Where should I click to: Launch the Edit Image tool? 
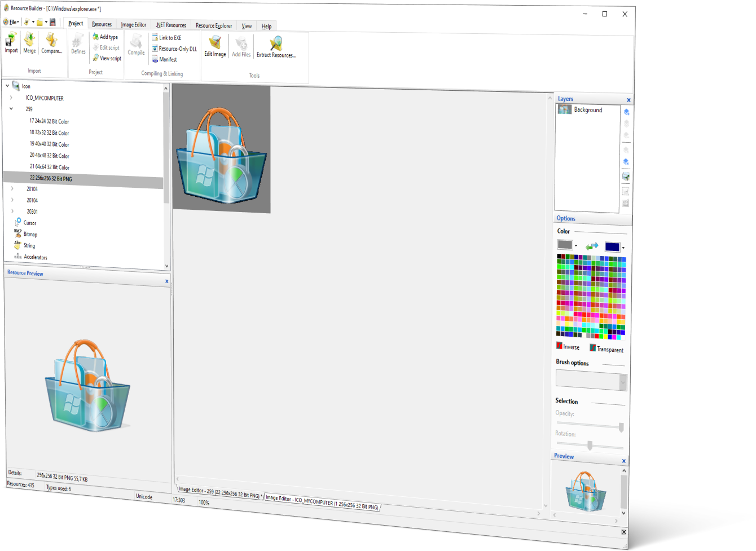point(215,46)
